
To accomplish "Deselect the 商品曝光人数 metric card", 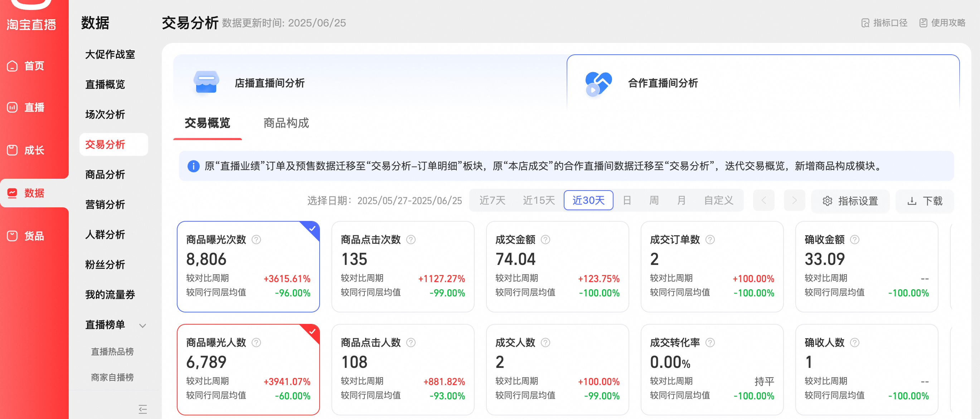I will [x=248, y=370].
